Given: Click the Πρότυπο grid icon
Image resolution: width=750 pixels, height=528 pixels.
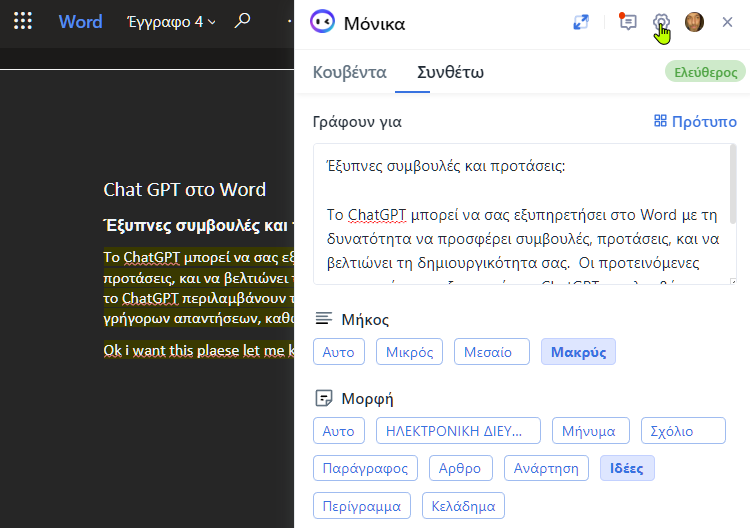Looking at the screenshot, I should [660, 121].
